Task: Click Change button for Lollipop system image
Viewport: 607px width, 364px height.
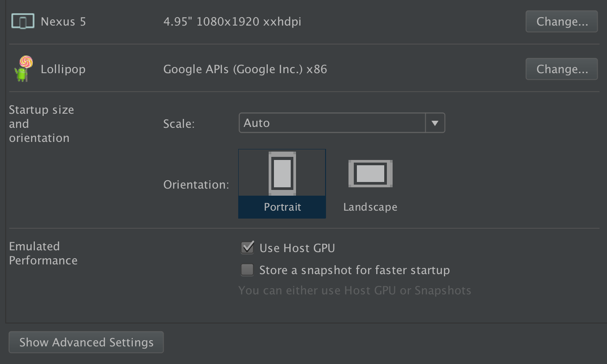Action: click(x=562, y=69)
